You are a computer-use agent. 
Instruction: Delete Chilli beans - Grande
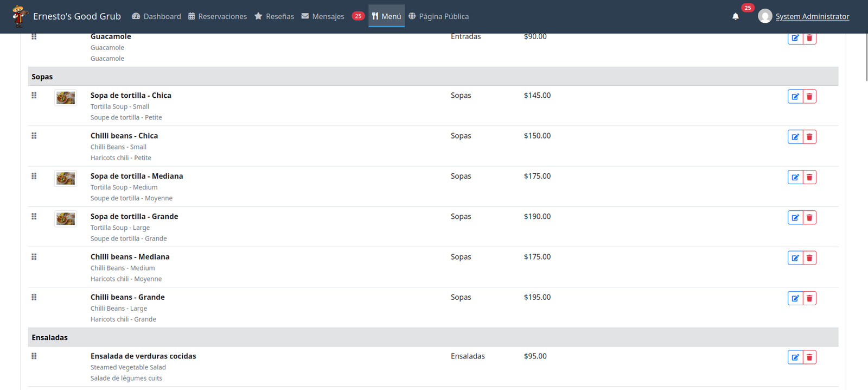pyautogui.click(x=809, y=298)
